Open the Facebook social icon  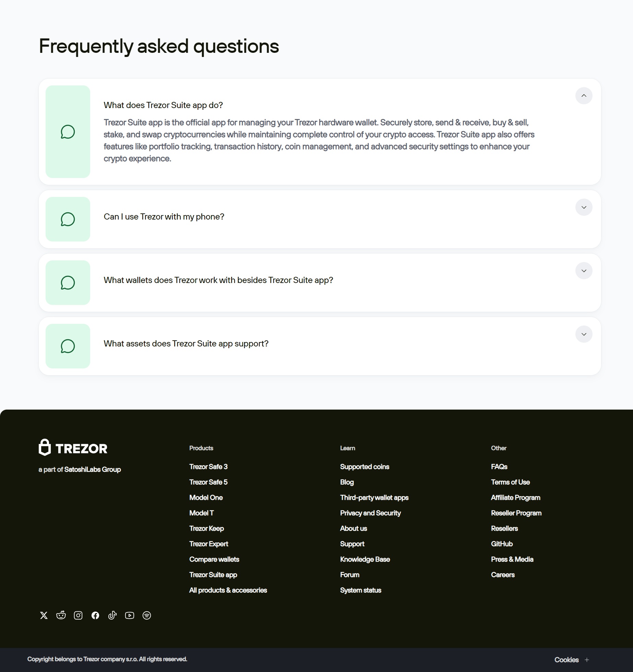[95, 615]
